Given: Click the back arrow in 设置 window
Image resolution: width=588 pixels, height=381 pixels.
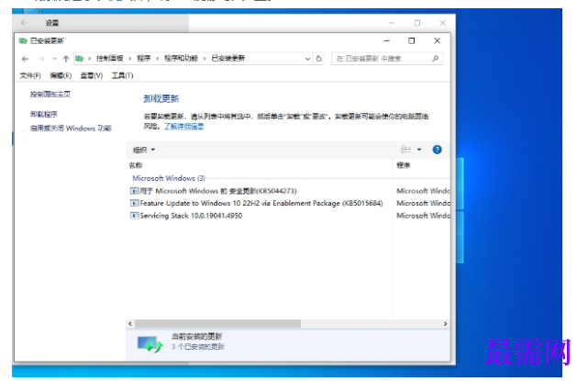Looking at the screenshot, I should (25, 23).
